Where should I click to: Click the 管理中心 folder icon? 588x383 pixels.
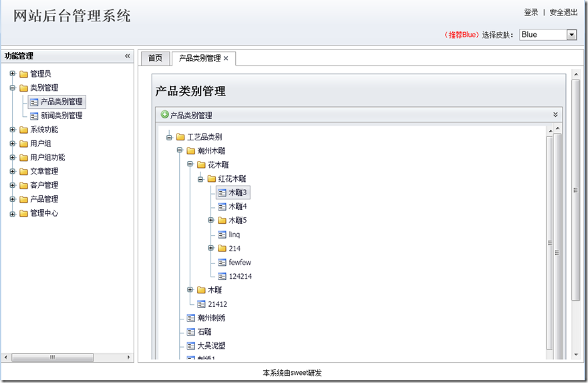click(x=23, y=213)
